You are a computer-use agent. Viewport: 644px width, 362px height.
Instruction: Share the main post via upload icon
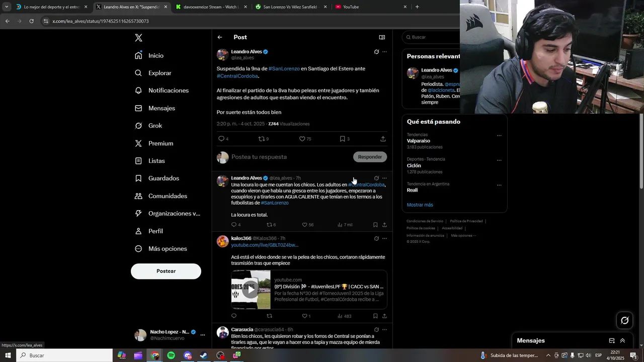tap(383, 139)
